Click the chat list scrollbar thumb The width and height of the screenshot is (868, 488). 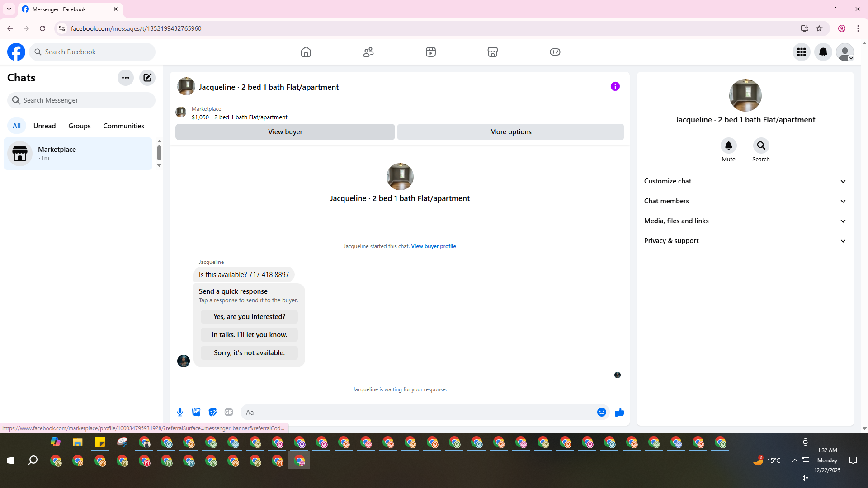point(159,153)
